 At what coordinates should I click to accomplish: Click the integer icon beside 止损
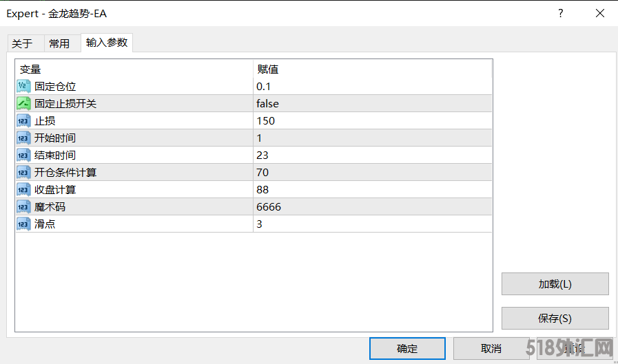coord(23,120)
